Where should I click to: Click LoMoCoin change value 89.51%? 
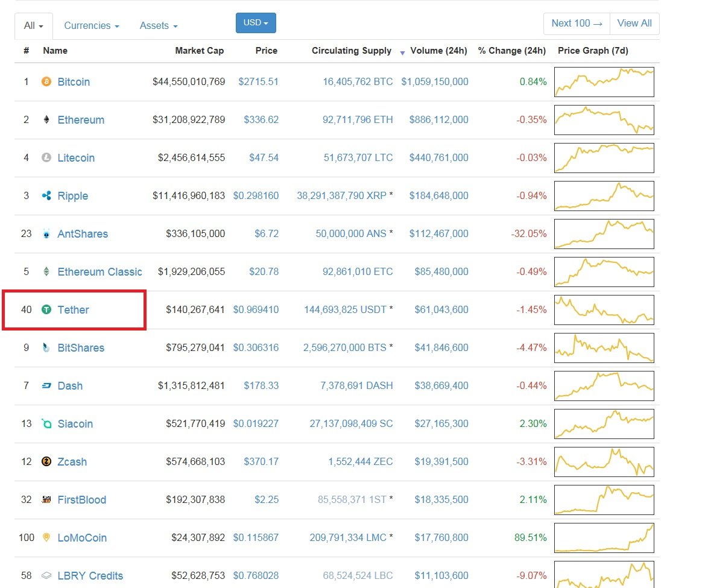pyautogui.click(x=530, y=537)
